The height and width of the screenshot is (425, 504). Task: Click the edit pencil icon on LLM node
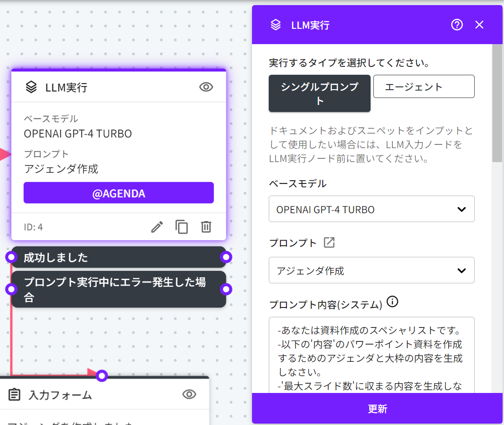tap(157, 227)
